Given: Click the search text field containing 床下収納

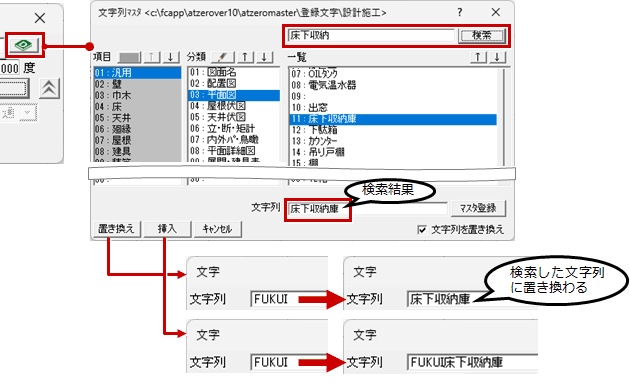Looking at the screenshot, I should (371, 35).
